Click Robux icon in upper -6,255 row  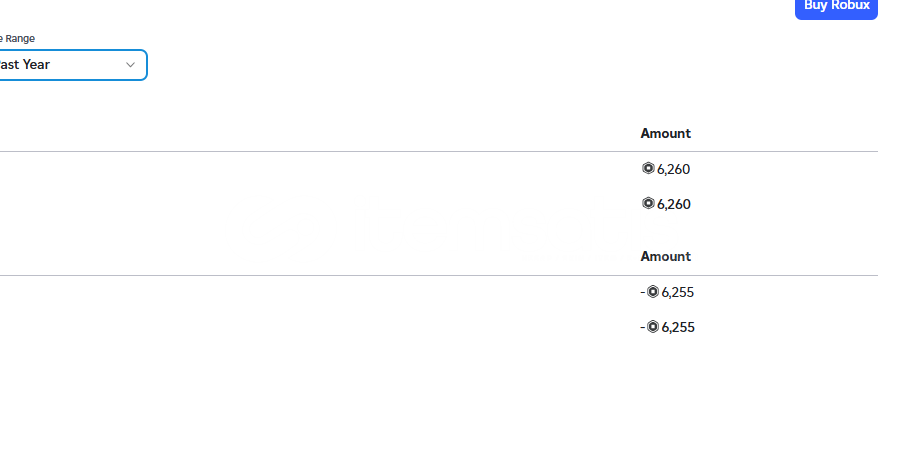pyautogui.click(x=653, y=292)
